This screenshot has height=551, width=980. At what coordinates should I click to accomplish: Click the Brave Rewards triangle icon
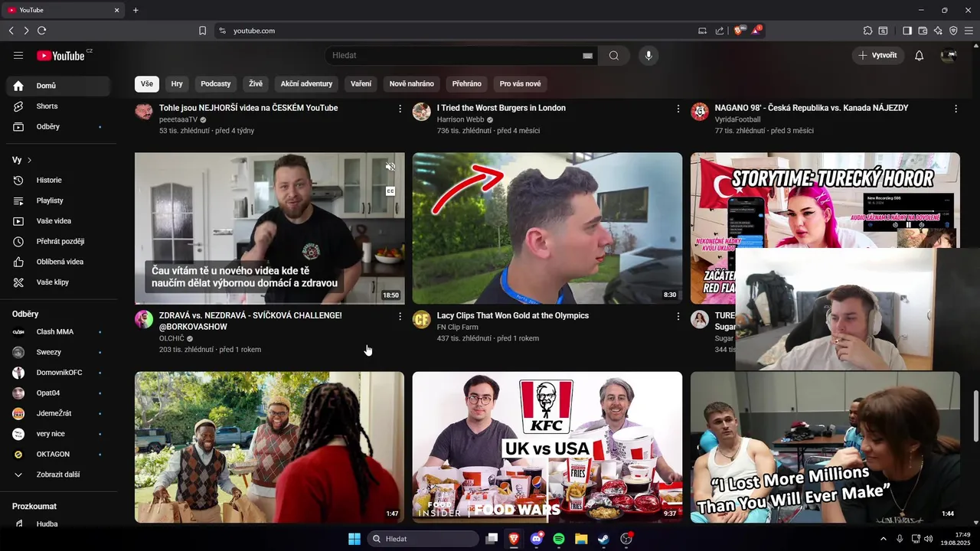[756, 31]
